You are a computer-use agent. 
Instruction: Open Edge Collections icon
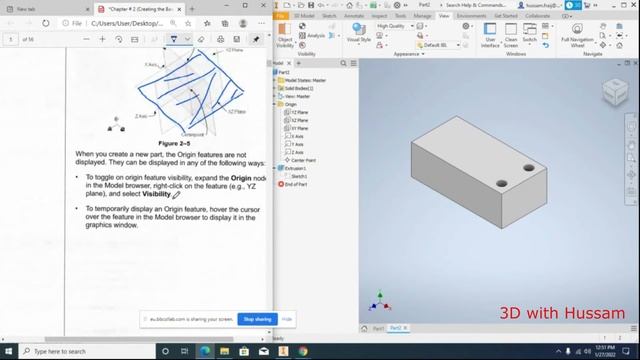point(225,23)
